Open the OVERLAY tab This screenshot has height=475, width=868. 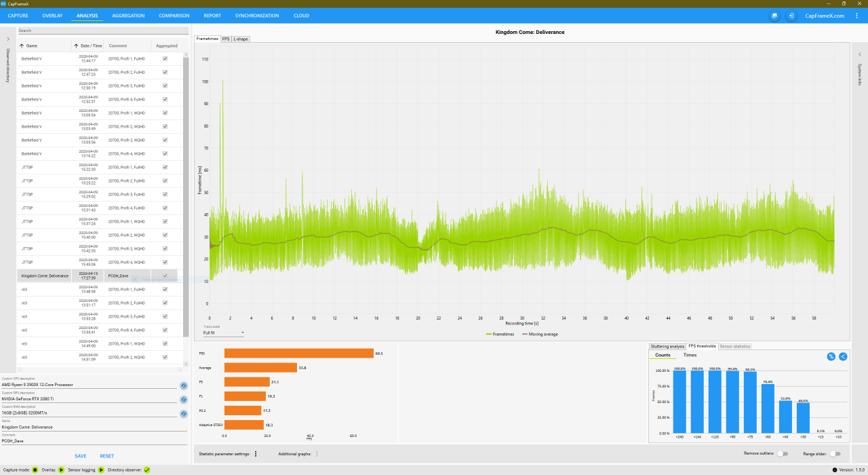(52, 15)
